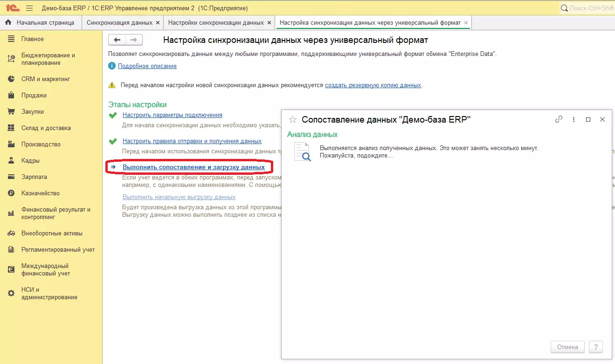The image size is (615, 364).
Task: Close the universal format settings tab
Action: [x=466, y=22]
